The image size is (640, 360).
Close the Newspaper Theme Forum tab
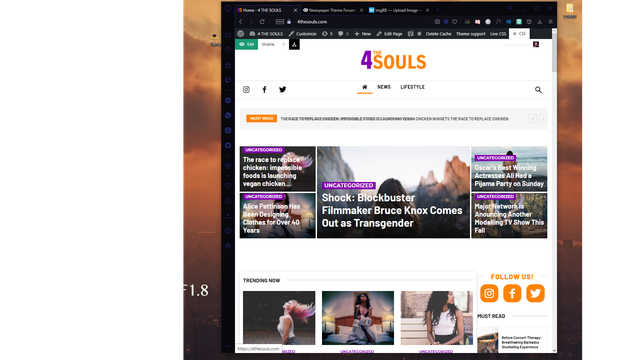(x=361, y=10)
